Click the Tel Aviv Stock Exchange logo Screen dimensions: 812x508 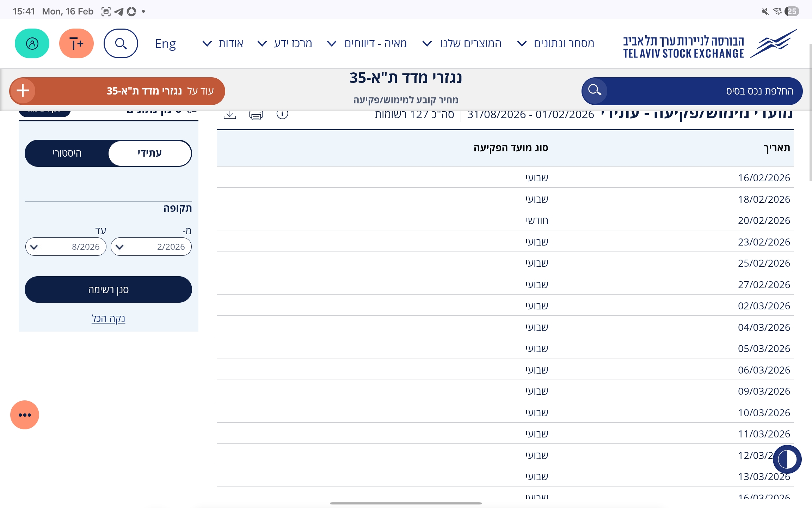click(709, 44)
